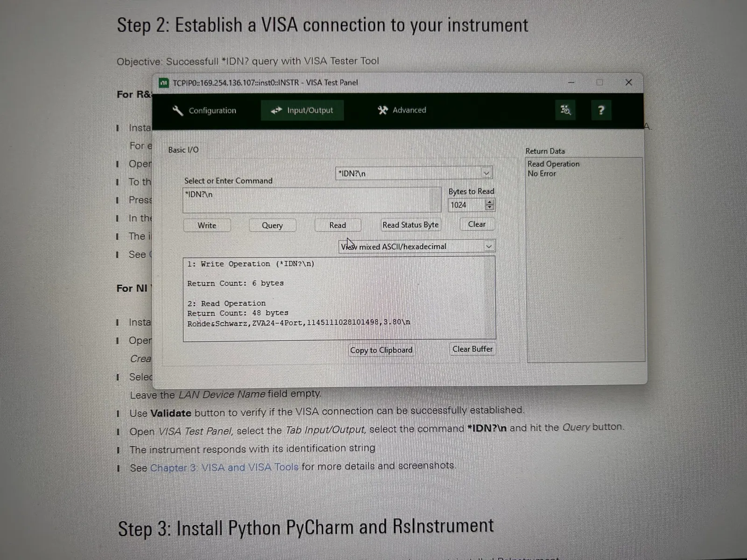Click the Read Status Byte button
Viewport: 747px width, 560px height.
pos(410,225)
